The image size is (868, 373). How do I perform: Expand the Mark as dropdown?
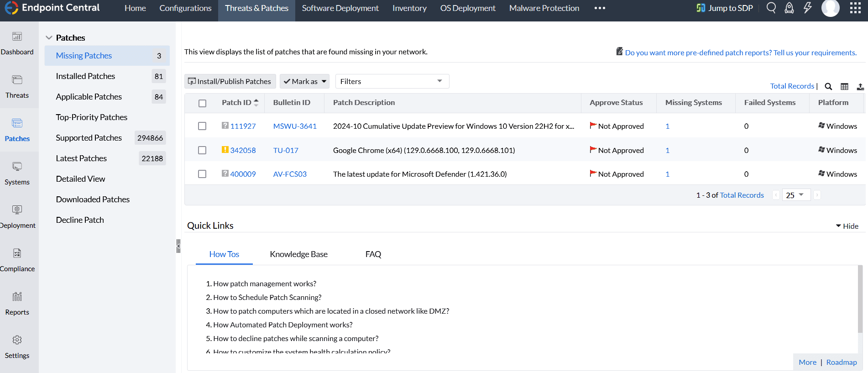pyautogui.click(x=304, y=81)
